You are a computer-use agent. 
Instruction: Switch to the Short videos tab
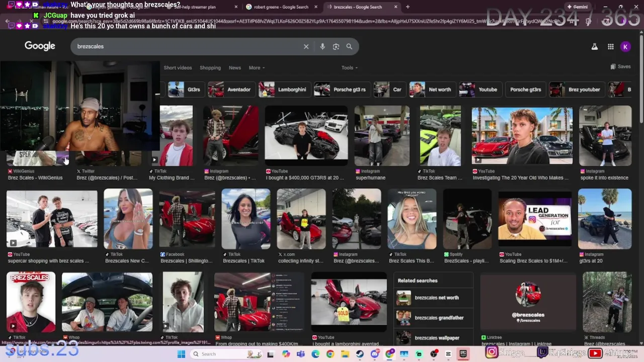point(178,68)
